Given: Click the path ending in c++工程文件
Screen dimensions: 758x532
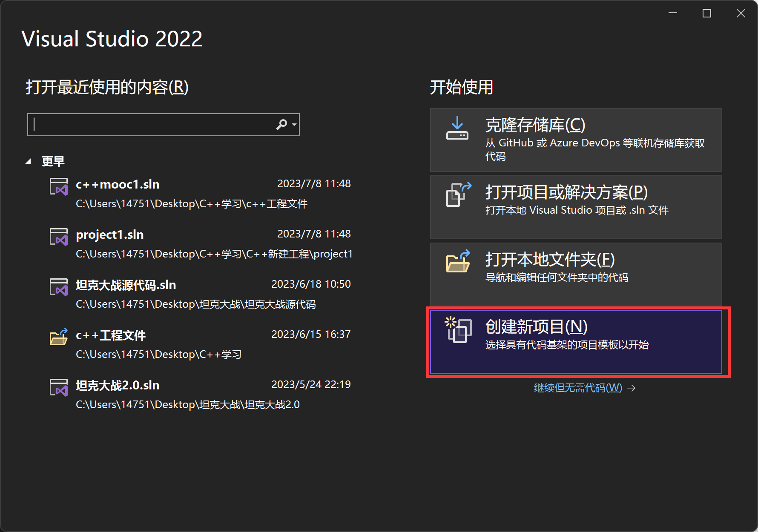Looking at the screenshot, I should [192, 204].
